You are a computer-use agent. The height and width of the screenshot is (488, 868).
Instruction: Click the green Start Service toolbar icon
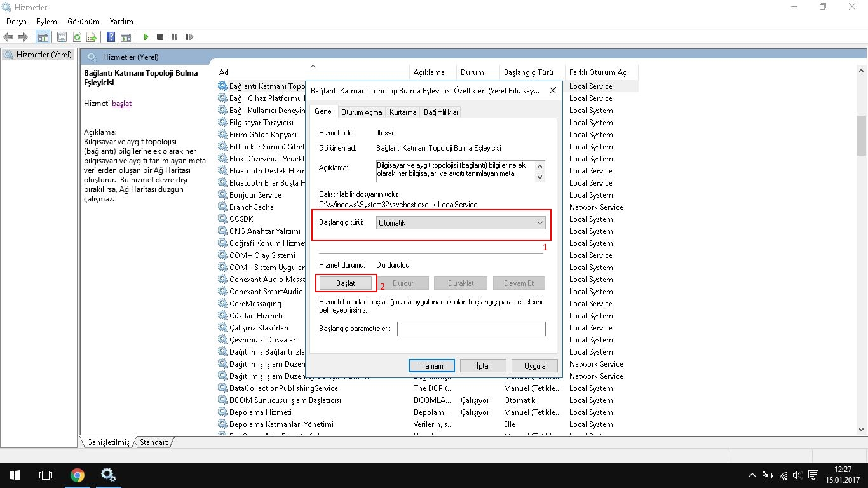(x=146, y=37)
